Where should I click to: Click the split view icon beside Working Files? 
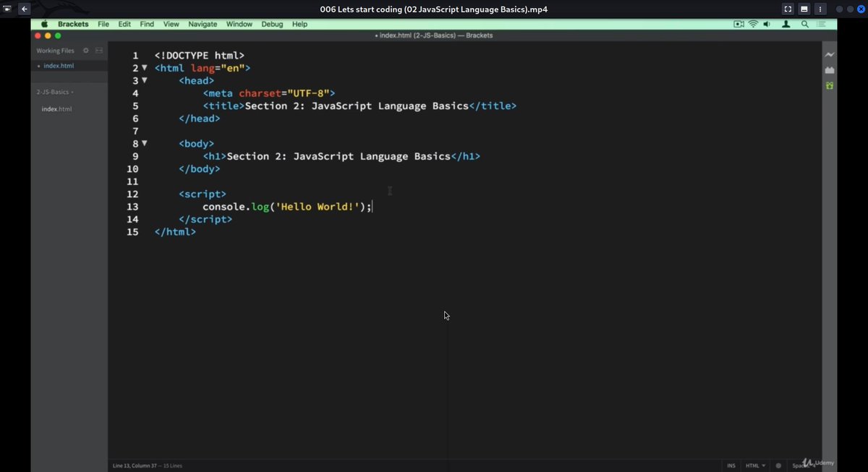click(99, 51)
